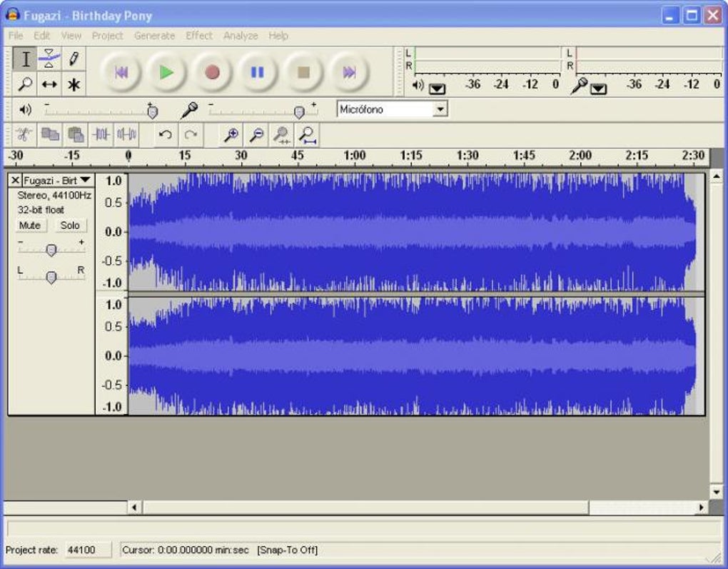Select the Multi-tool asterisk icon
The image size is (728, 569).
coord(73,85)
